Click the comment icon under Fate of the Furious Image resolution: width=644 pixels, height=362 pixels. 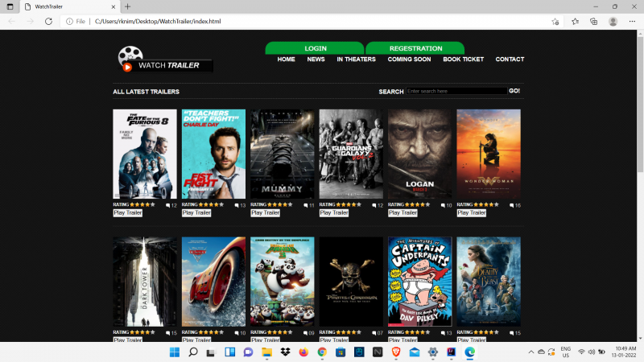coord(168,205)
